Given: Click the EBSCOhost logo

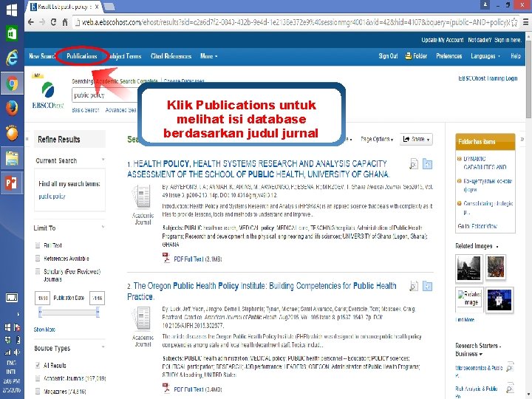Looking at the screenshot, I should tap(48, 95).
